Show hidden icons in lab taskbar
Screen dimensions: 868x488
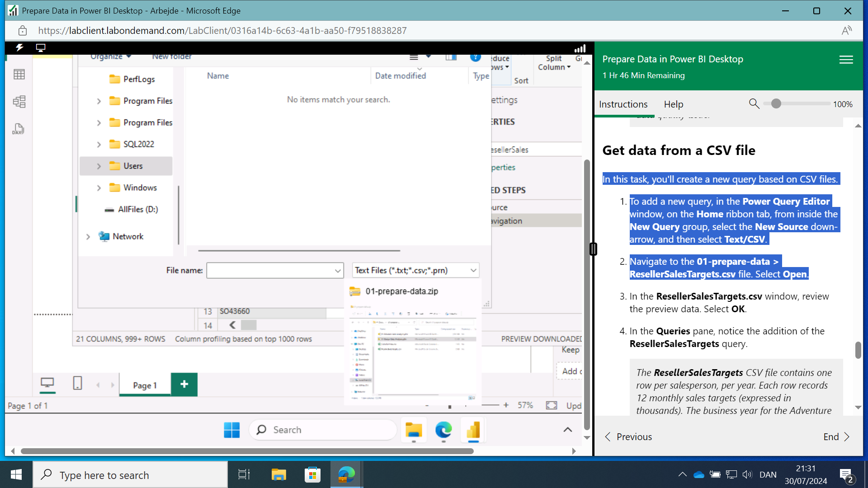[568, 430]
